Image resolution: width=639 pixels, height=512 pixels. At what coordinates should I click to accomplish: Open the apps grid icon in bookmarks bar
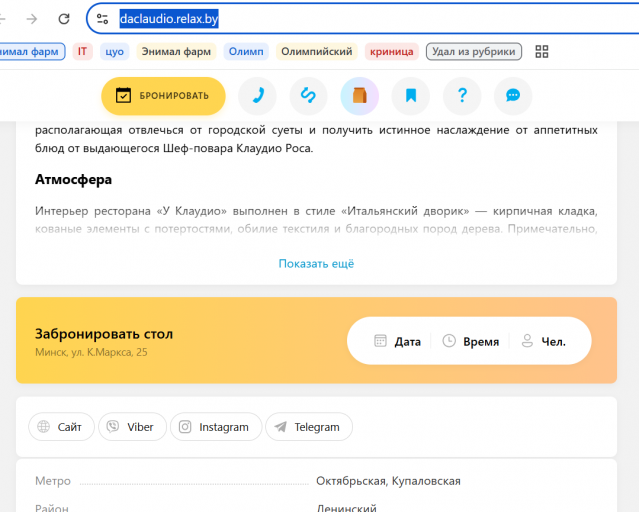tap(542, 52)
